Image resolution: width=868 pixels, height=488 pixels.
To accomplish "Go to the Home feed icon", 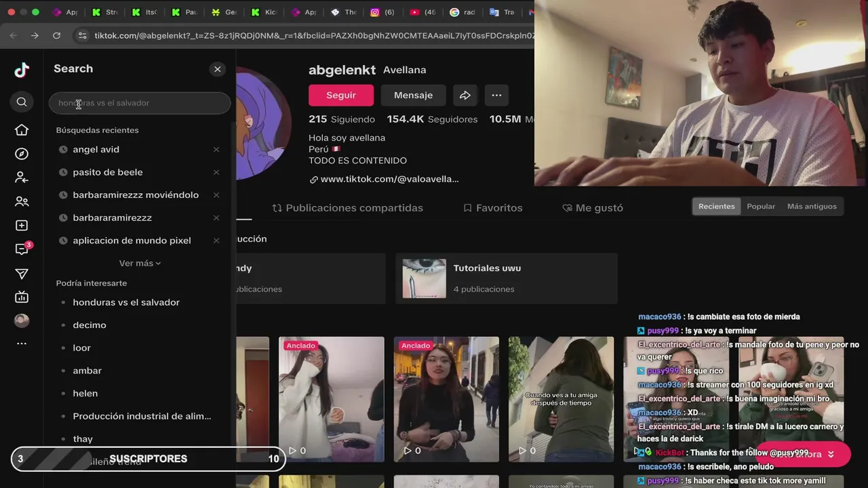I will [22, 130].
